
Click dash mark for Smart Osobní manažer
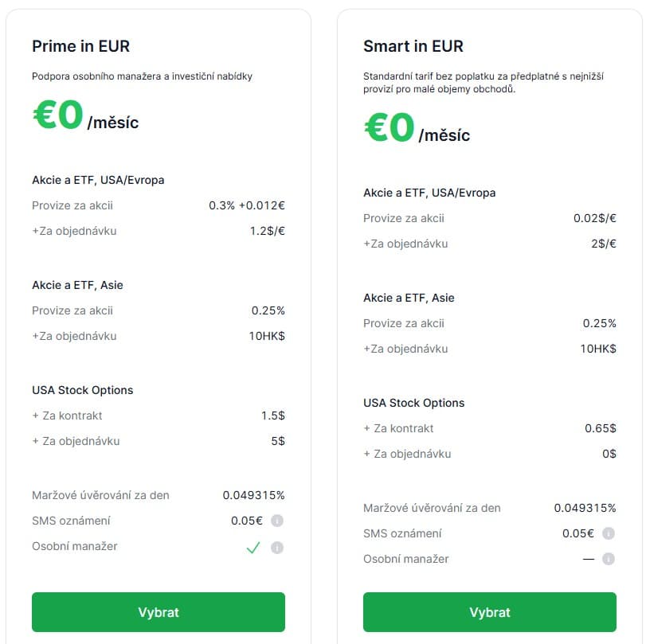tap(589, 559)
